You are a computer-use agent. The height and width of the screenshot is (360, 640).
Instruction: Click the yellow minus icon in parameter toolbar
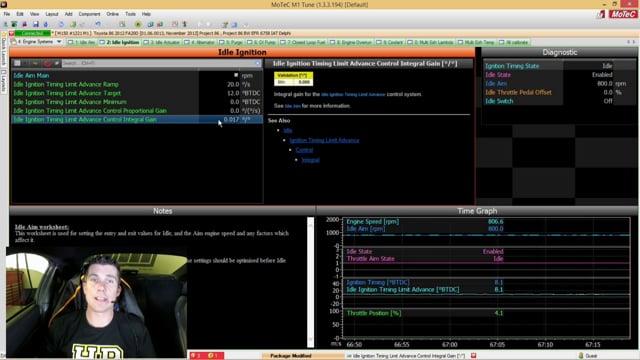pos(36,63)
